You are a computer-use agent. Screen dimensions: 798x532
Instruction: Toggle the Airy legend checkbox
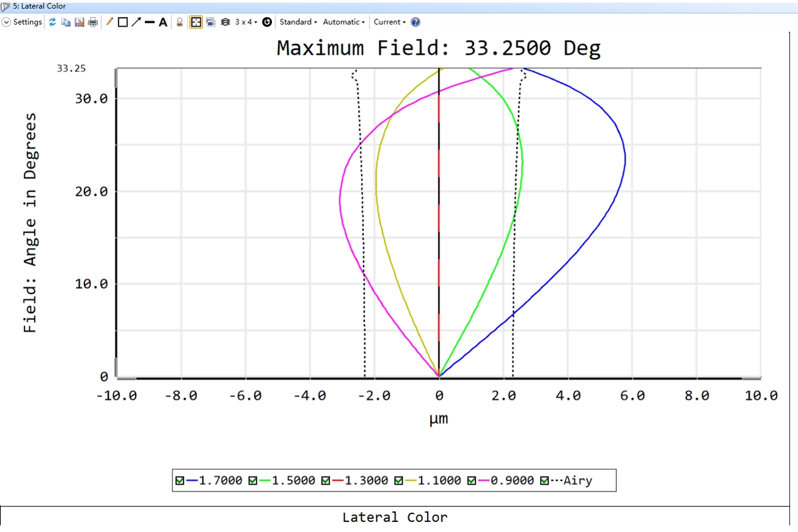coord(545,481)
